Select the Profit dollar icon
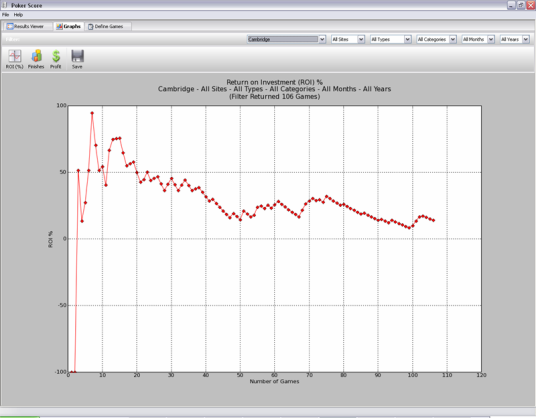This screenshot has height=418, width=536. click(56, 59)
